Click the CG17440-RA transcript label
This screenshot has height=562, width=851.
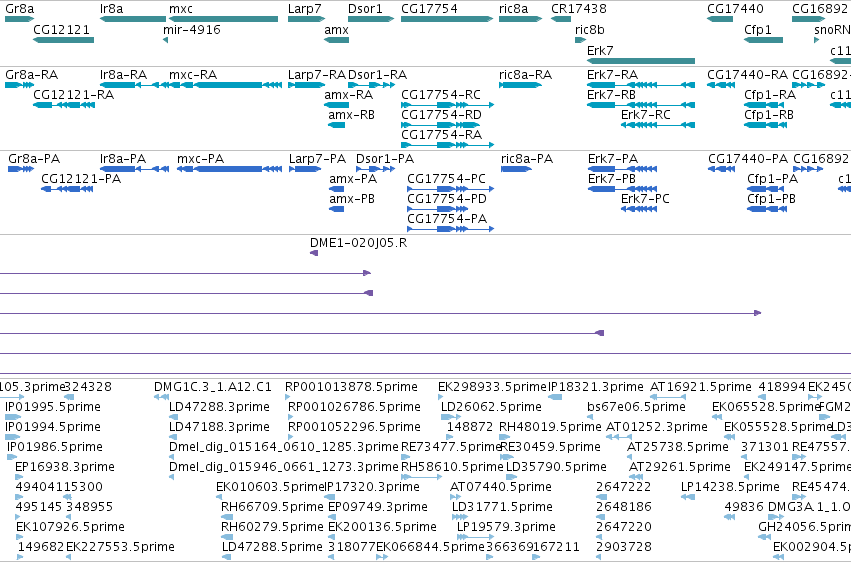[747, 75]
